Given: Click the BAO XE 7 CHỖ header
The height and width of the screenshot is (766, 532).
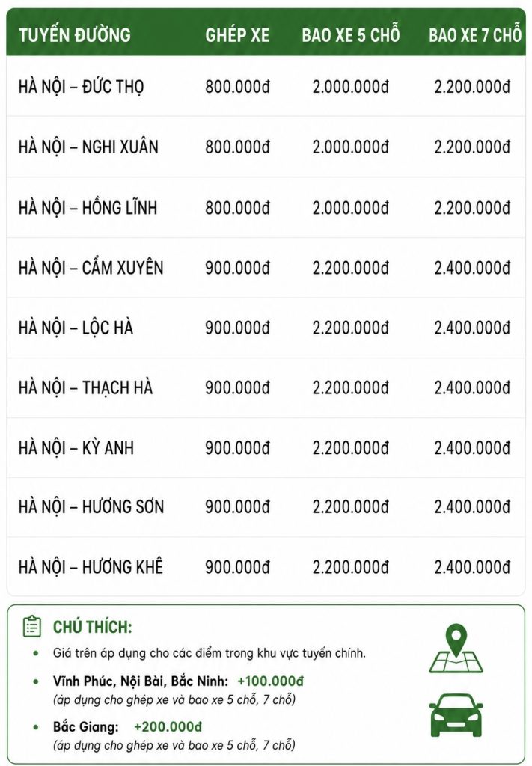Looking at the screenshot, I should (x=475, y=35).
